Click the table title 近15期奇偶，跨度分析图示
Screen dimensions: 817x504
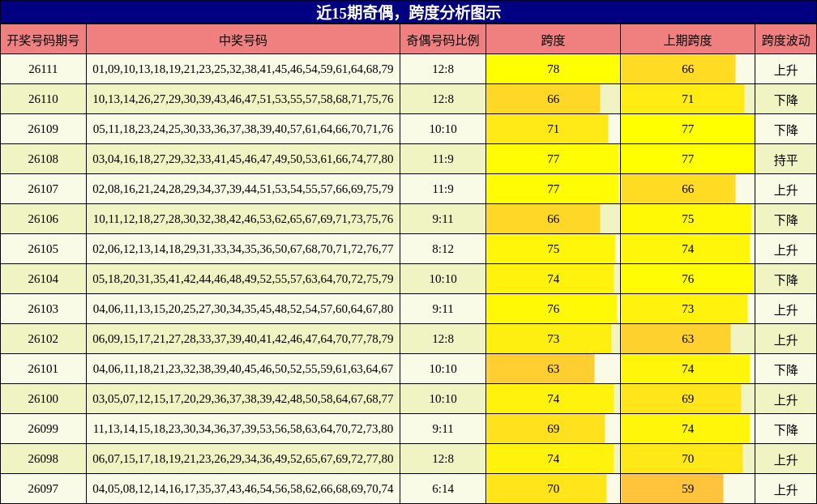point(408,12)
